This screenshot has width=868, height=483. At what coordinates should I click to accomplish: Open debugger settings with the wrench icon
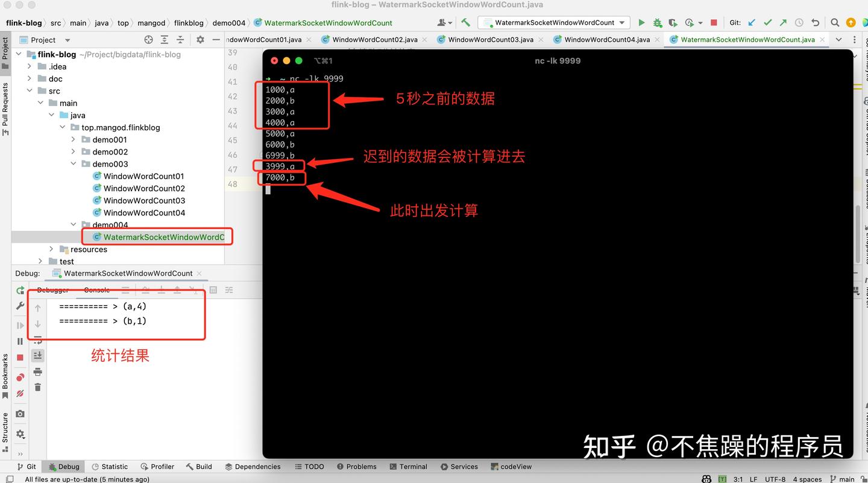click(x=20, y=305)
